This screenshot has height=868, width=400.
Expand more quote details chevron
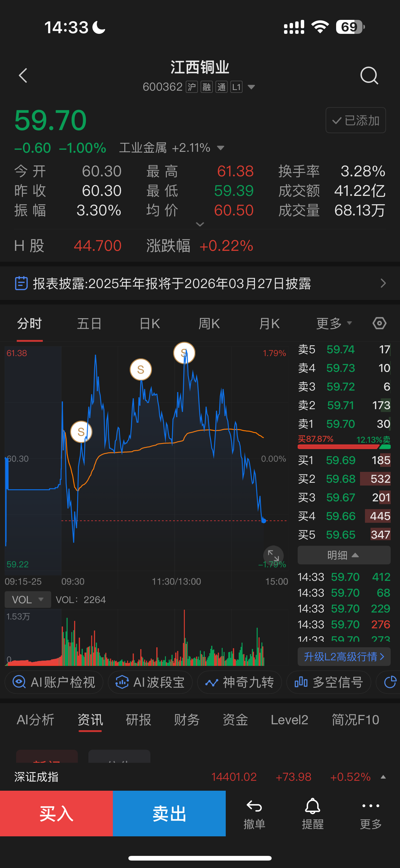point(200,224)
